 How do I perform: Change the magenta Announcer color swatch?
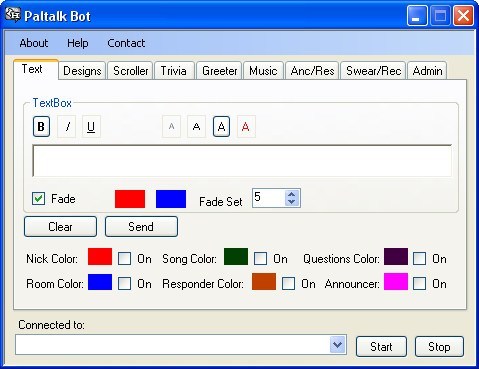point(396,282)
